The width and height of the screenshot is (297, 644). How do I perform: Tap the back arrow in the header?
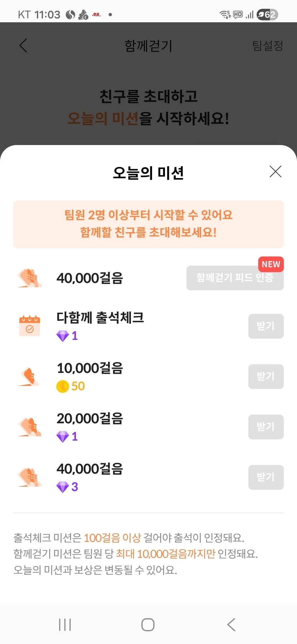click(23, 45)
